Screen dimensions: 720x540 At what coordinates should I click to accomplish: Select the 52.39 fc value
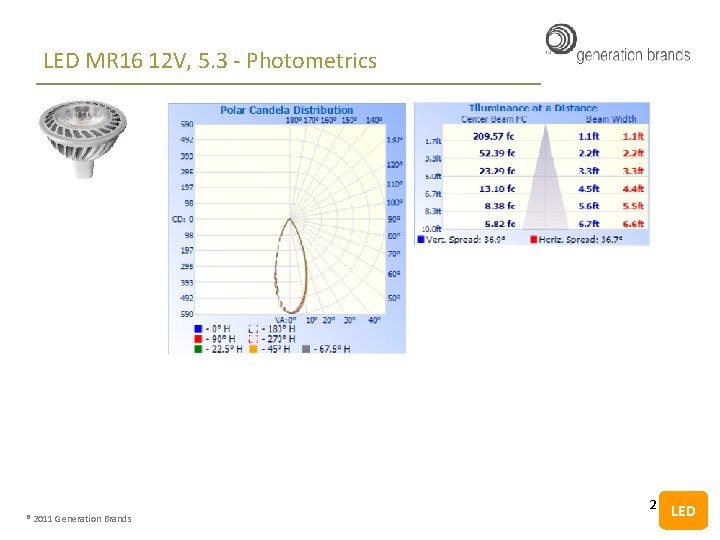(x=497, y=153)
